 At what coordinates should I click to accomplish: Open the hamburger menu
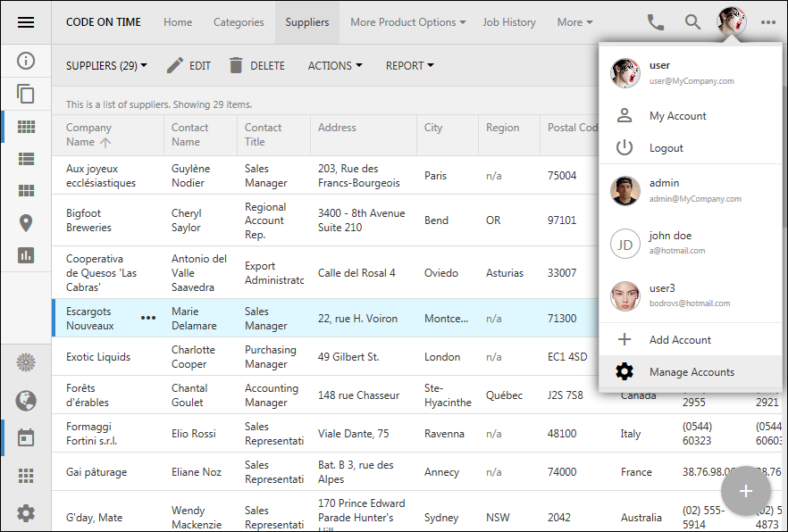point(26,22)
